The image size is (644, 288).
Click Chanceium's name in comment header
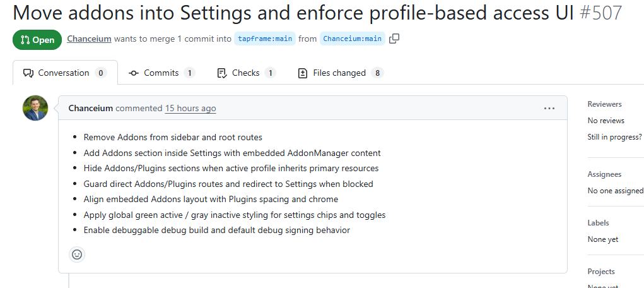(x=91, y=108)
